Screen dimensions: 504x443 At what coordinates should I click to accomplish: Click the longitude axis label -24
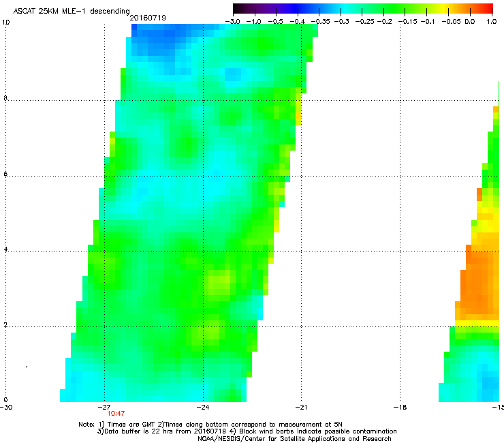(x=202, y=407)
